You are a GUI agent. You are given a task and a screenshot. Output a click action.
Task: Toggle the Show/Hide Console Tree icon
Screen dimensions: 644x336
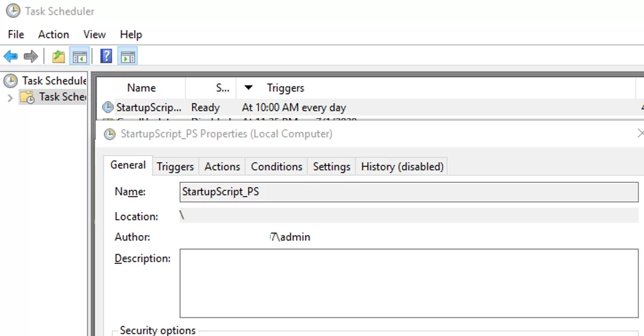pos(80,56)
